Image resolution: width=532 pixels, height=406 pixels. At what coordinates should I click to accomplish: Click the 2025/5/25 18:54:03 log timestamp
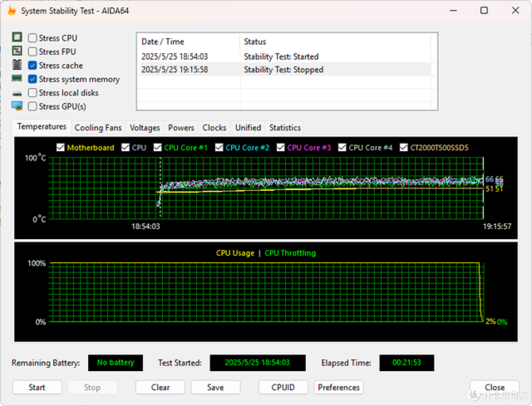pos(174,56)
